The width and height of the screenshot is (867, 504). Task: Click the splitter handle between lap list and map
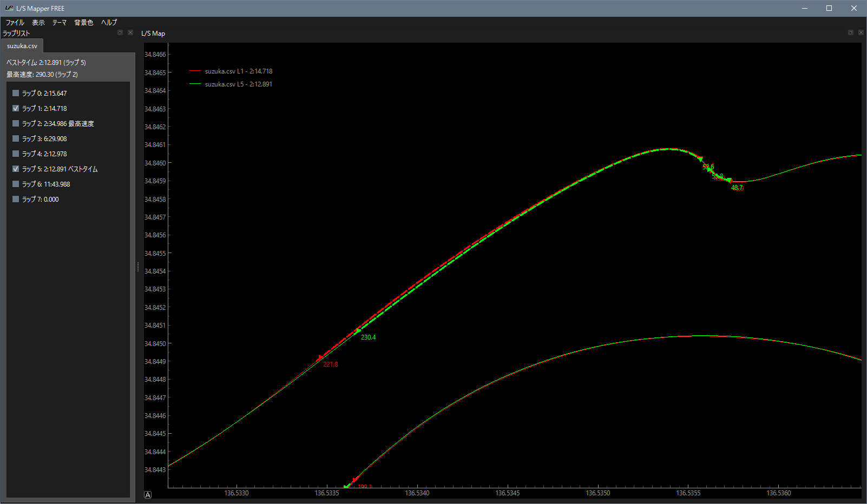(138, 267)
